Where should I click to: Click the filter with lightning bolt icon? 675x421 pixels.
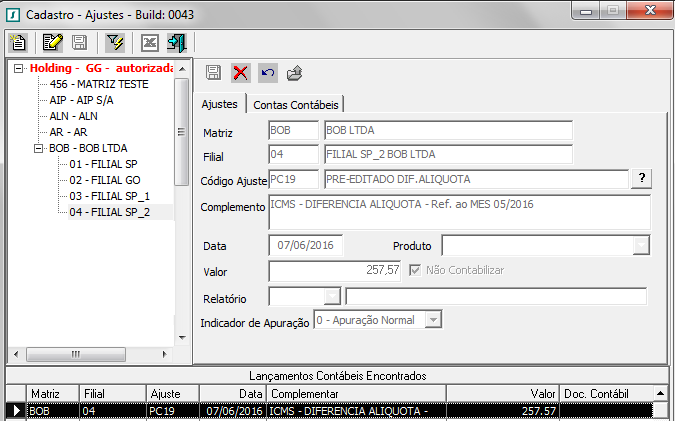115,42
